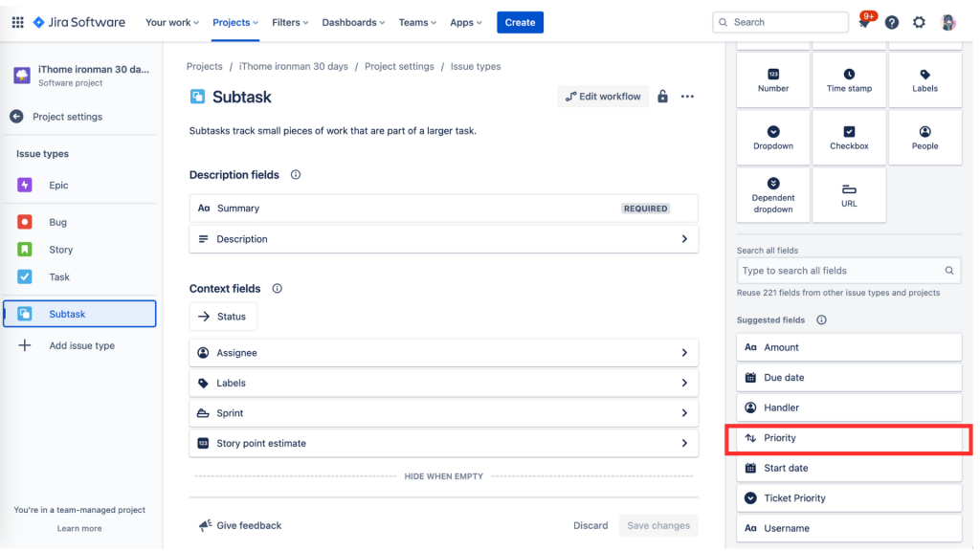This screenshot has width=980, height=551.
Task: Add a Dropdown field type
Action: click(773, 138)
